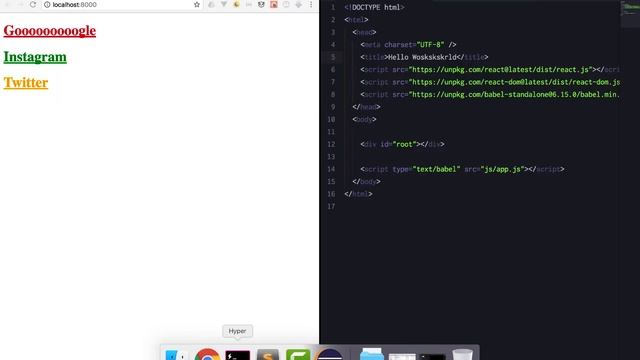Viewport: 640px width, 360px height.
Task: Click the editor minimap
Action: click(630, 14)
